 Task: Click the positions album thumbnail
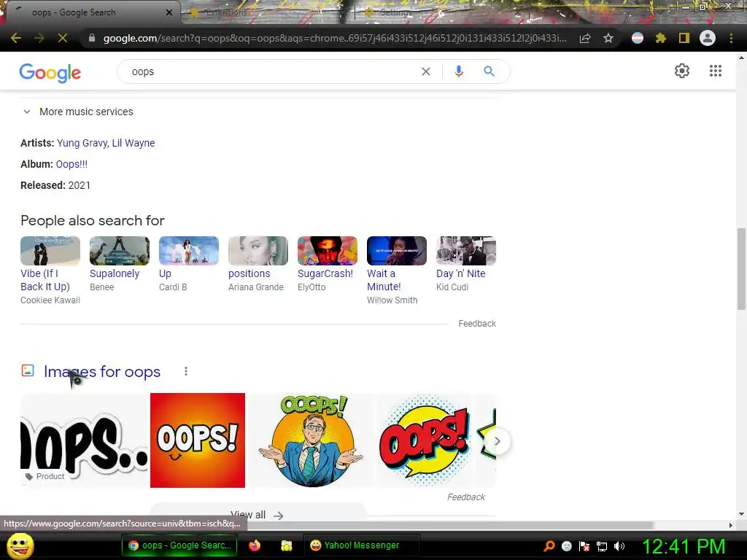point(258,251)
